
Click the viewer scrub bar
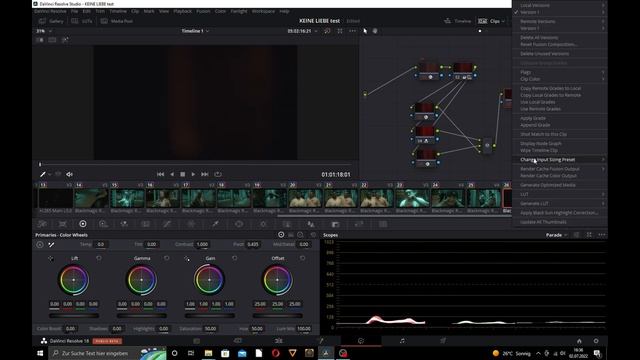click(x=195, y=164)
